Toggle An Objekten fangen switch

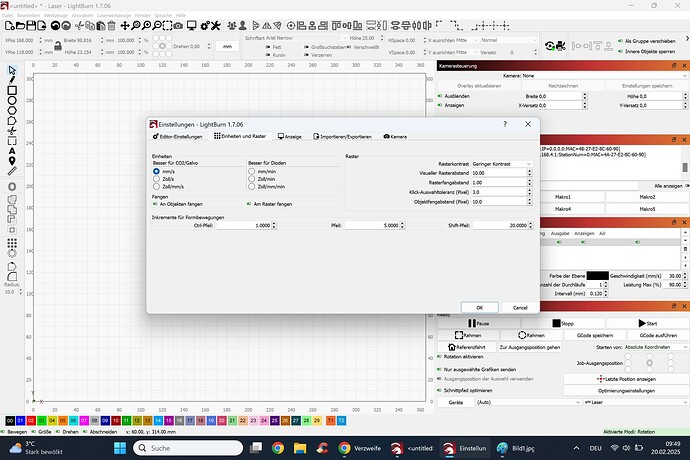[155, 204]
